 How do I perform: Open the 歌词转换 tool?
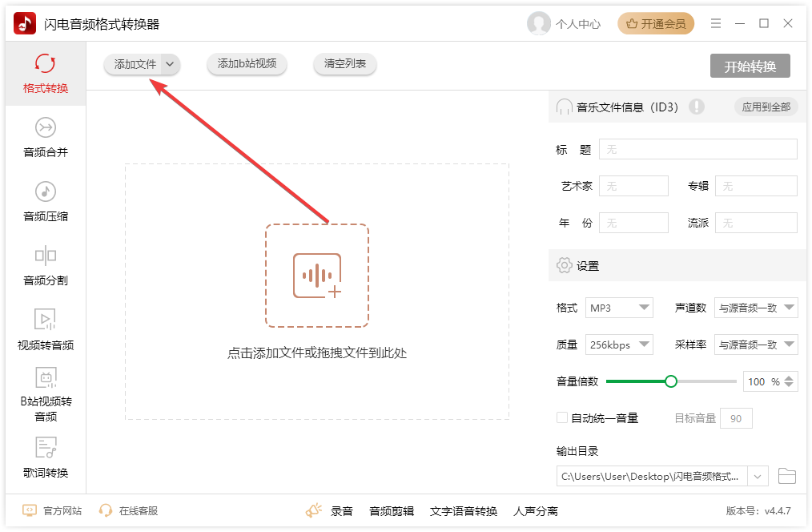pyautogui.click(x=46, y=457)
